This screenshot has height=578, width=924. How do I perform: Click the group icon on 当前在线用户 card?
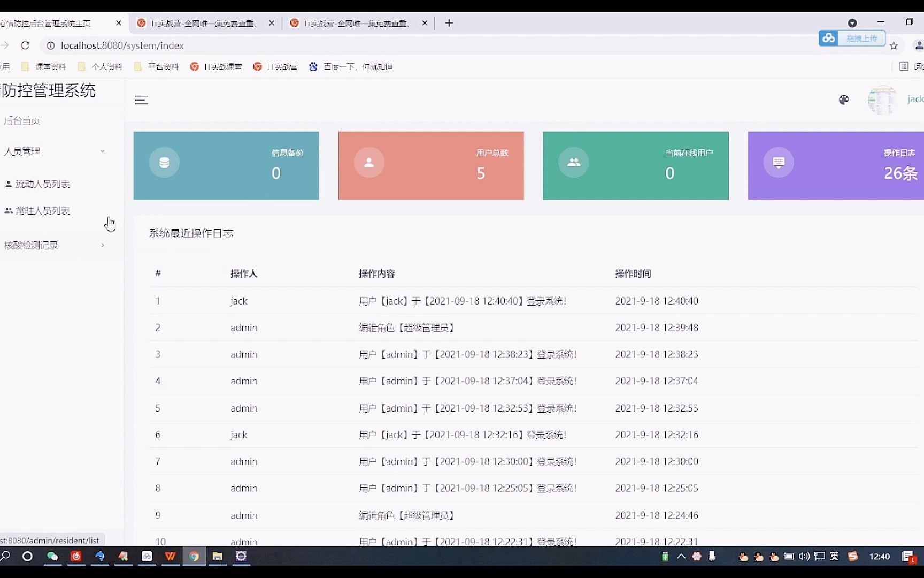tap(573, 162)
